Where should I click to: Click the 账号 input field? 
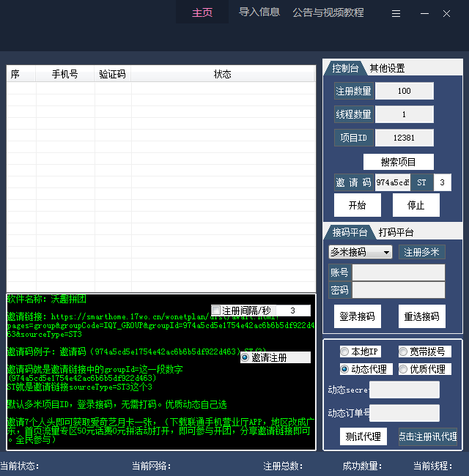pyautogui.click(x=398, y=272)
